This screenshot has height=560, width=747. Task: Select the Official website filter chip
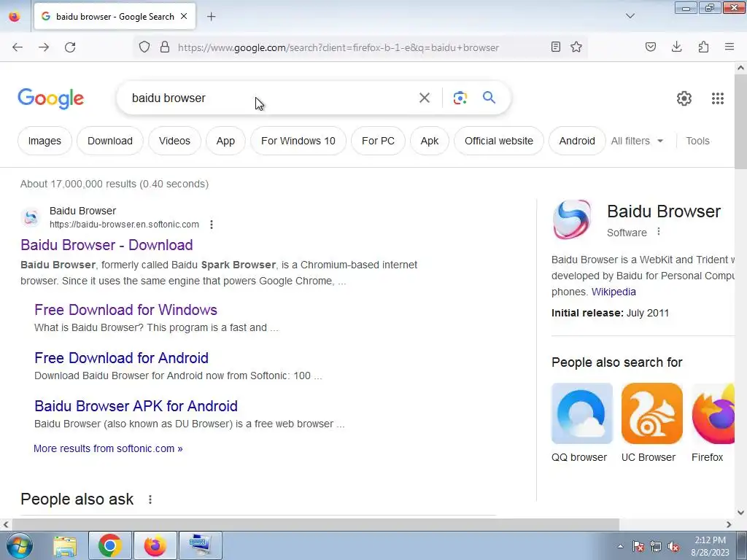coord(499,141)
